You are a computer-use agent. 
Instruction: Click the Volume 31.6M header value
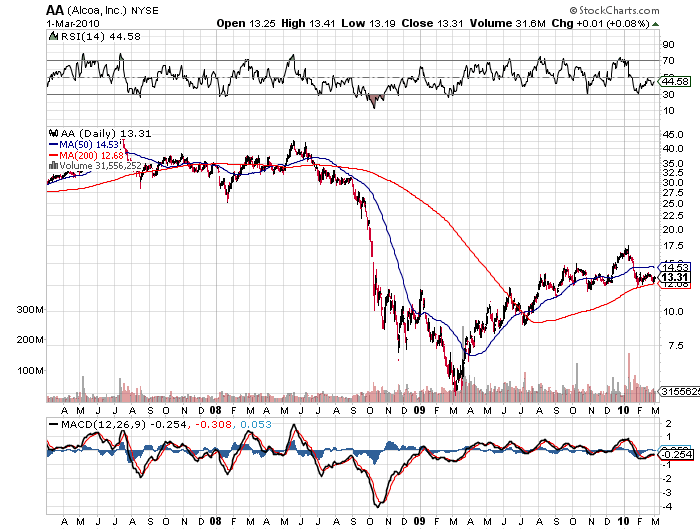tap(508, 23)
